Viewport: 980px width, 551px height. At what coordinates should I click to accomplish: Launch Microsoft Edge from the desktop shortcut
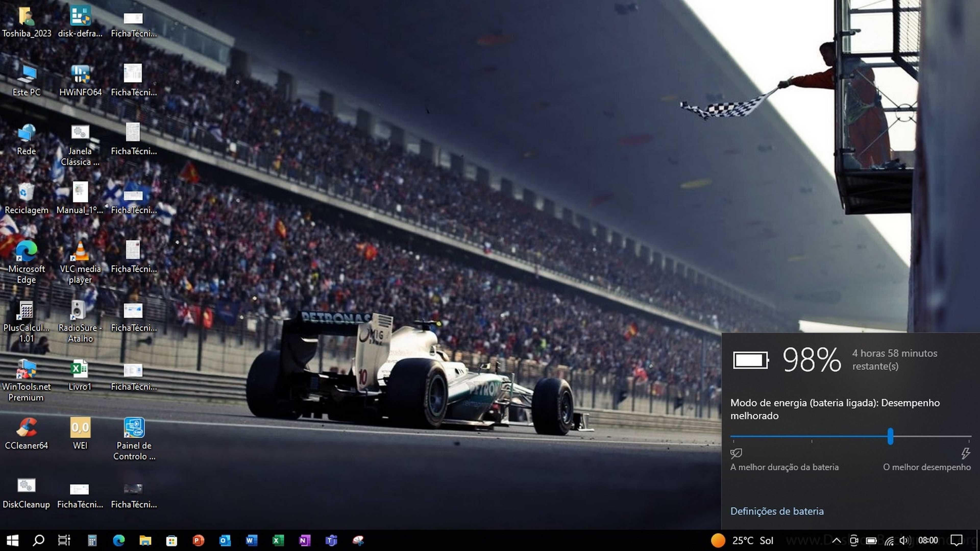point(26,263)
